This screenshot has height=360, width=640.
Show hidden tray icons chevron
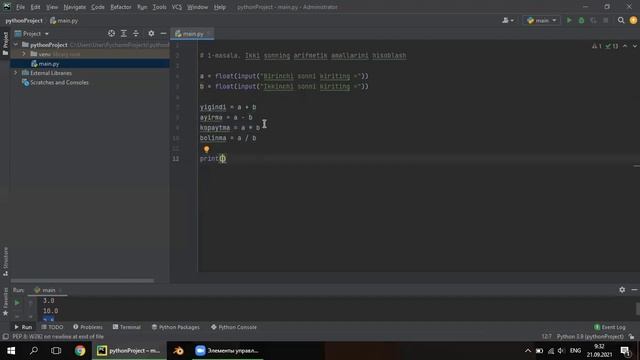(528, 351)
